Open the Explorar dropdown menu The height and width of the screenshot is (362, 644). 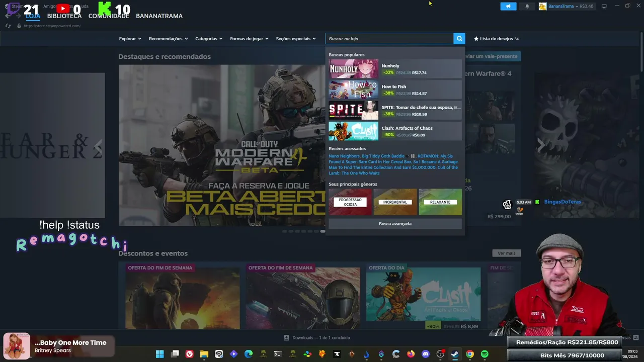click(x=130, y=39)
